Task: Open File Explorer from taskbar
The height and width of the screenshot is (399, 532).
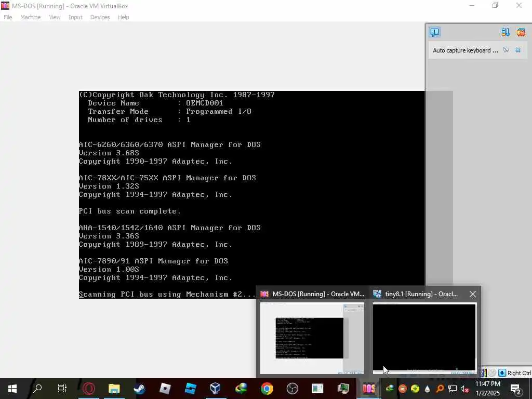Action: click(114, 389)
